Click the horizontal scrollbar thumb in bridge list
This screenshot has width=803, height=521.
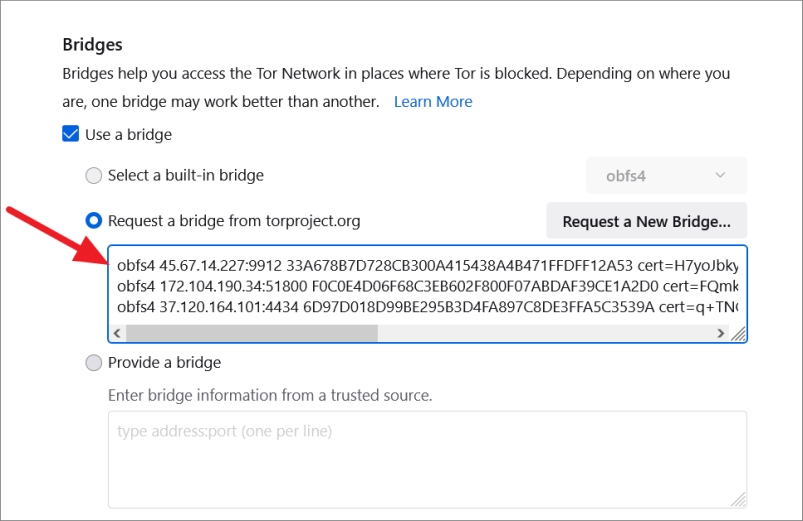(x=252, y=333)
